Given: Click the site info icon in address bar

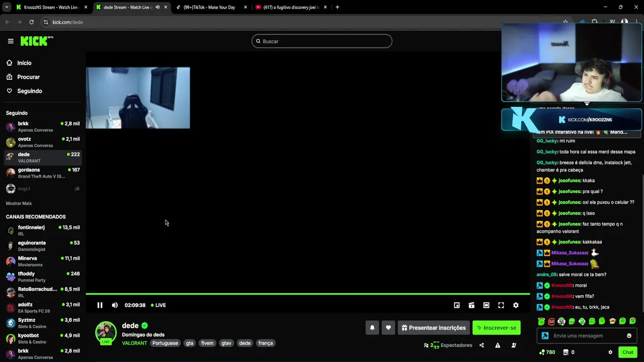Looking at the screenshot, I should tap(46, 22).
